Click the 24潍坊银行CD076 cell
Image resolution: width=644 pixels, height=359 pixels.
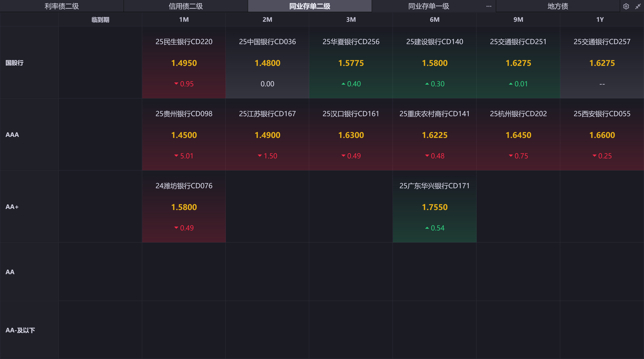[x=184, y=207]
